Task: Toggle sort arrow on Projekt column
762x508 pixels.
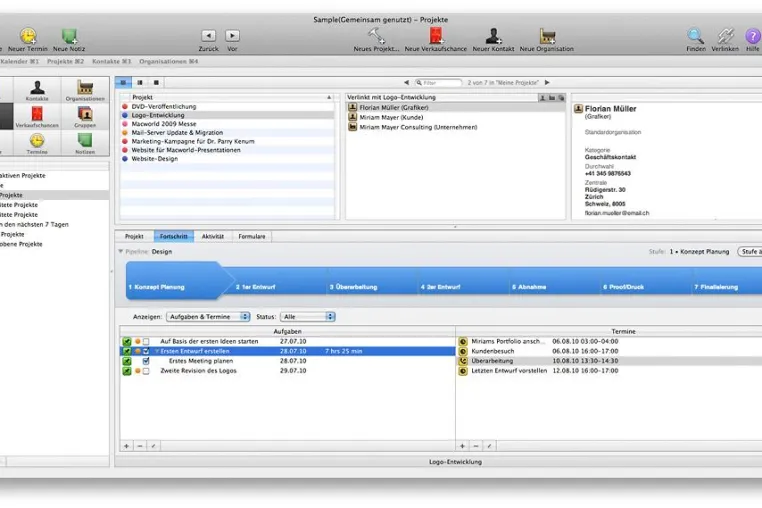Action: [x=329, y=97]
